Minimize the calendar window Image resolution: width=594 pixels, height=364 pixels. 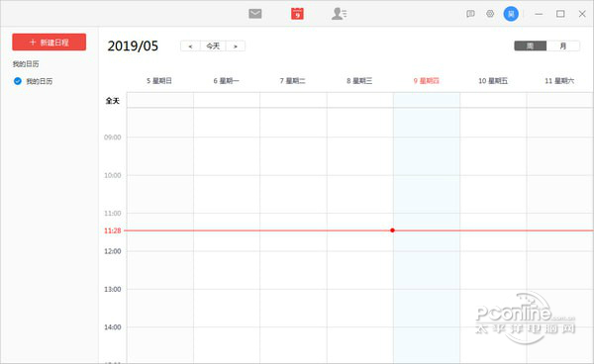(539, 14)
